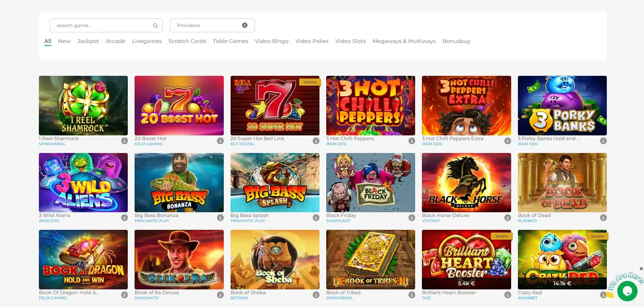Screen dimensions: 644x307
Task: Open info for 3 Hot Chilli Peppers
Action: pyautogui.click(x=411, y=141)
